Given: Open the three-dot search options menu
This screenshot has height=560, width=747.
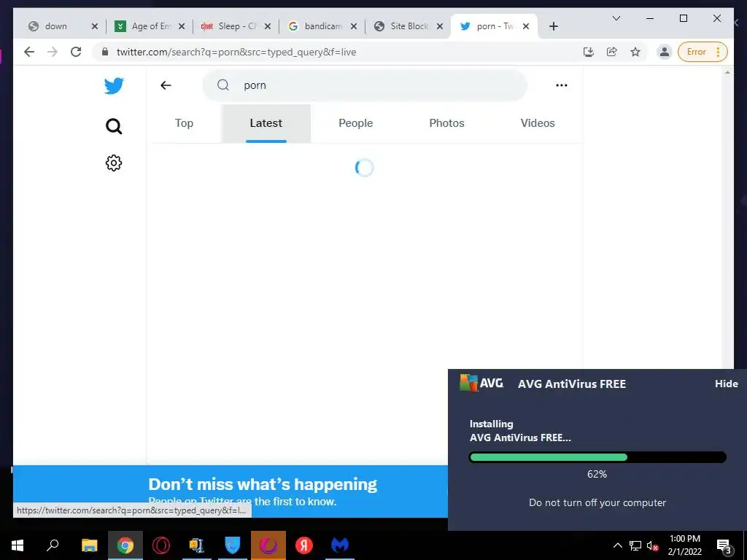Looking at the screenshot, I should coord(561,85).
